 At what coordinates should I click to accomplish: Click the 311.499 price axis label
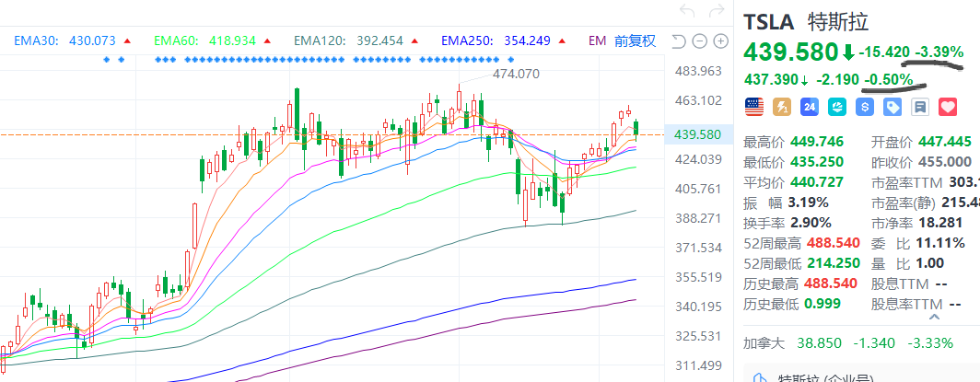tap(698, 365)
